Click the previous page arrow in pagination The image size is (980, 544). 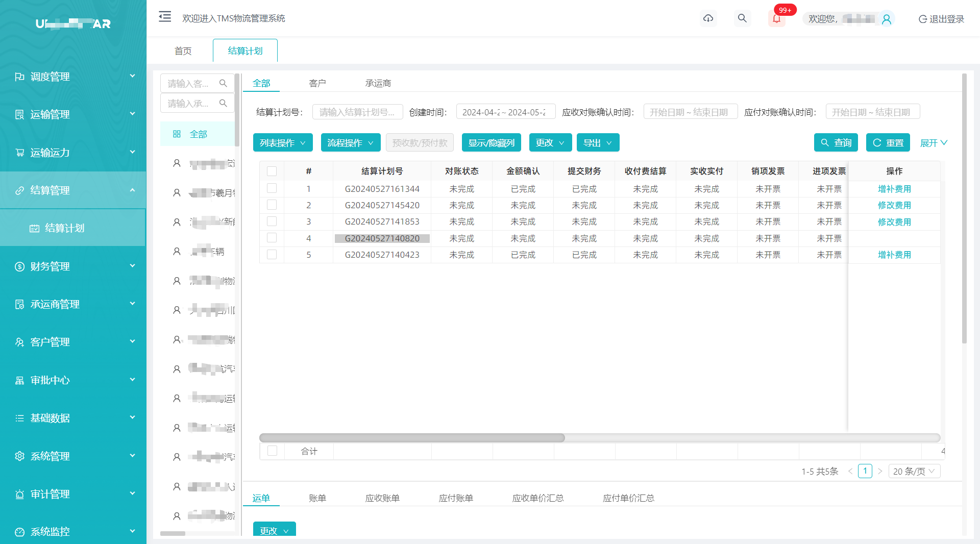850,471
